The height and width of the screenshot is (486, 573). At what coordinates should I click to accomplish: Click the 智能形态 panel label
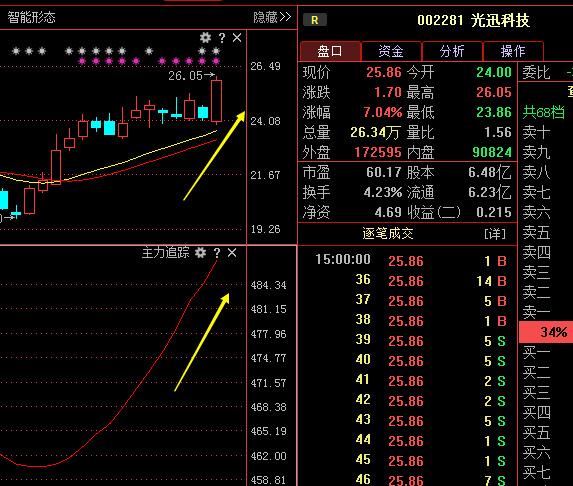(31, 17)
